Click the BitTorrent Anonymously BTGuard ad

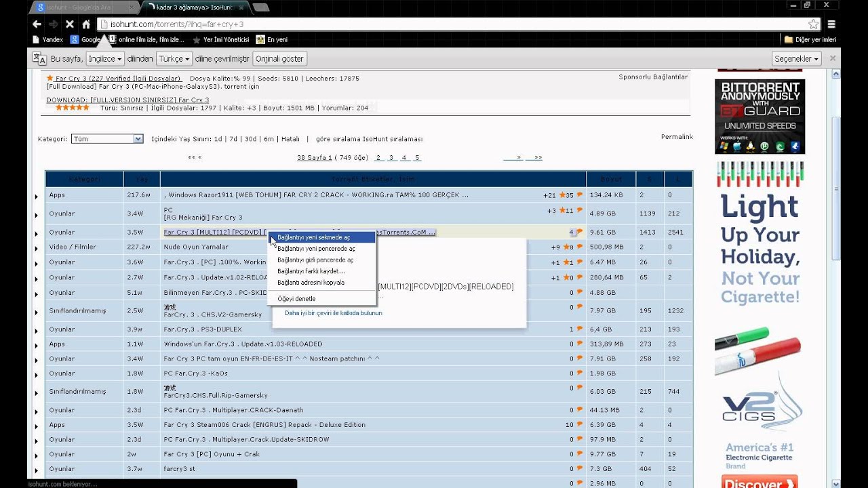759,117
